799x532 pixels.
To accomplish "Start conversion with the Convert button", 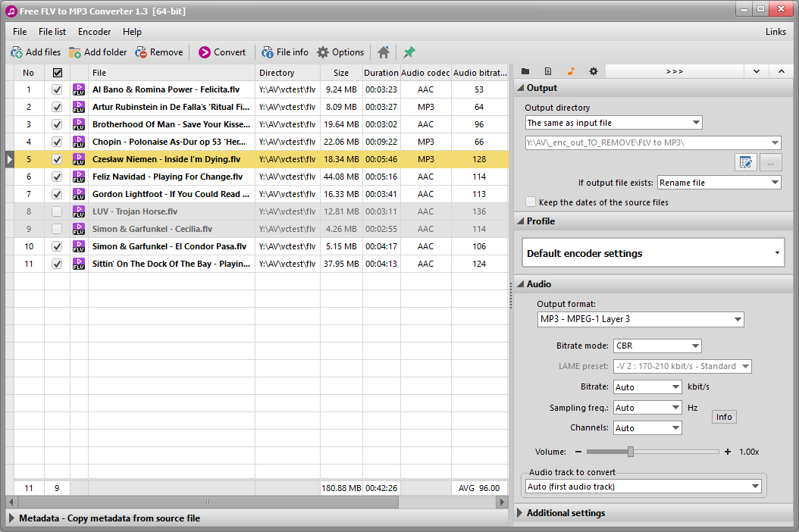I will coord(222,52).
